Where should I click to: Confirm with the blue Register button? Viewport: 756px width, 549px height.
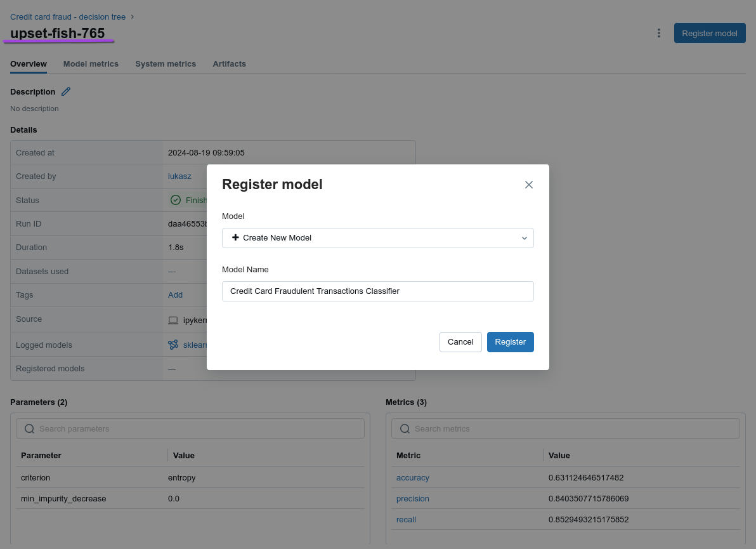(x=510, y=342)
